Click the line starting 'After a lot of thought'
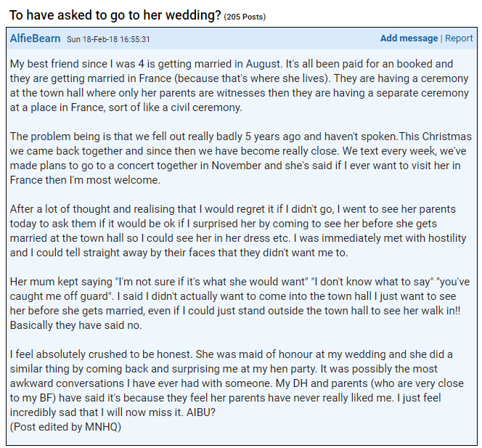 [x=233, y=209]
